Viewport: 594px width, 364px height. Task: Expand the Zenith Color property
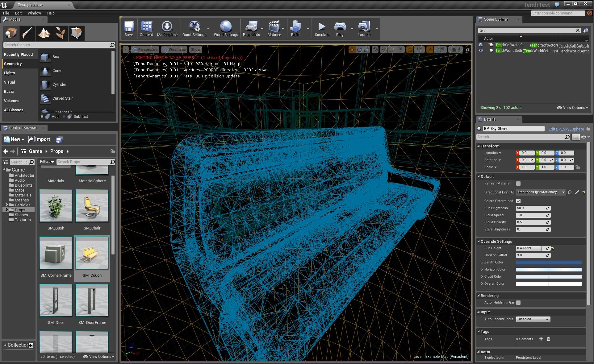point(482,263)
